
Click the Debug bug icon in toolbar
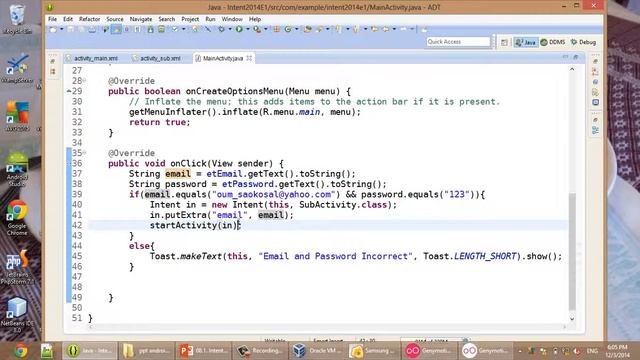point(221,29)
